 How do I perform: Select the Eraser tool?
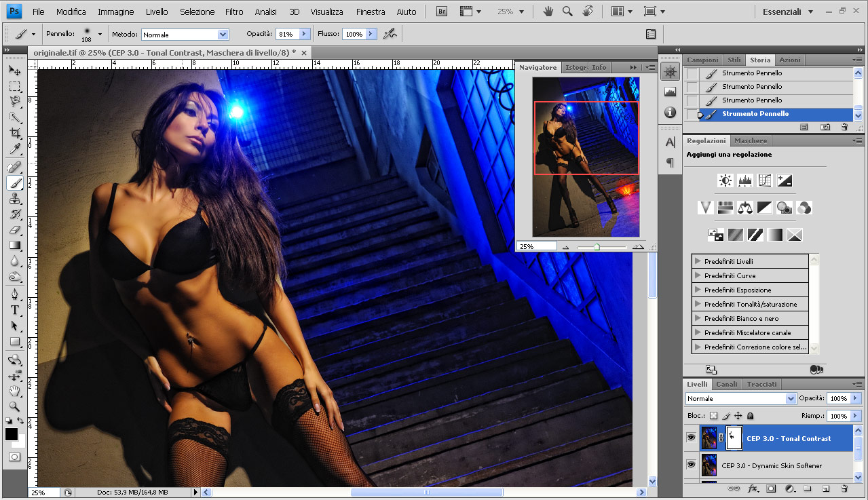[x=14, y=230]
